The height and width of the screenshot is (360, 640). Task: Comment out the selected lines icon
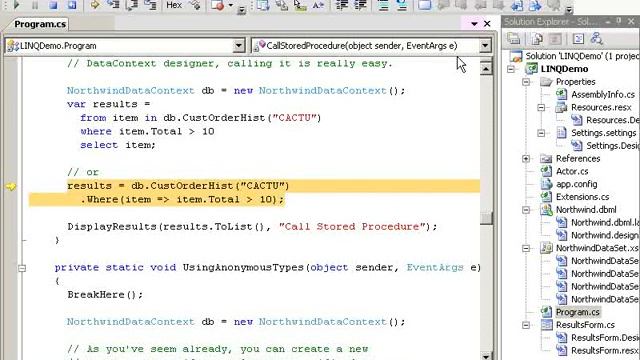tap(383, 5)
